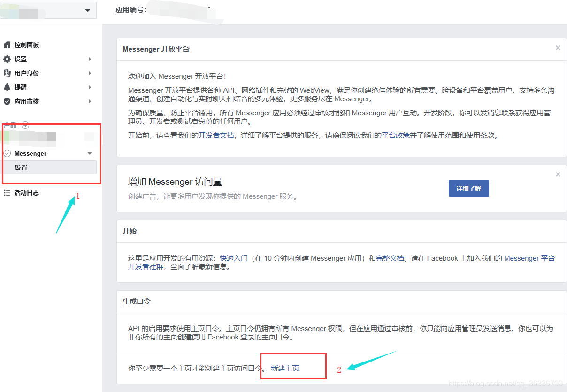Viewport: 567px width, 392px height.
Task: Click the 用户身份 icon
Action: [7, 73]
